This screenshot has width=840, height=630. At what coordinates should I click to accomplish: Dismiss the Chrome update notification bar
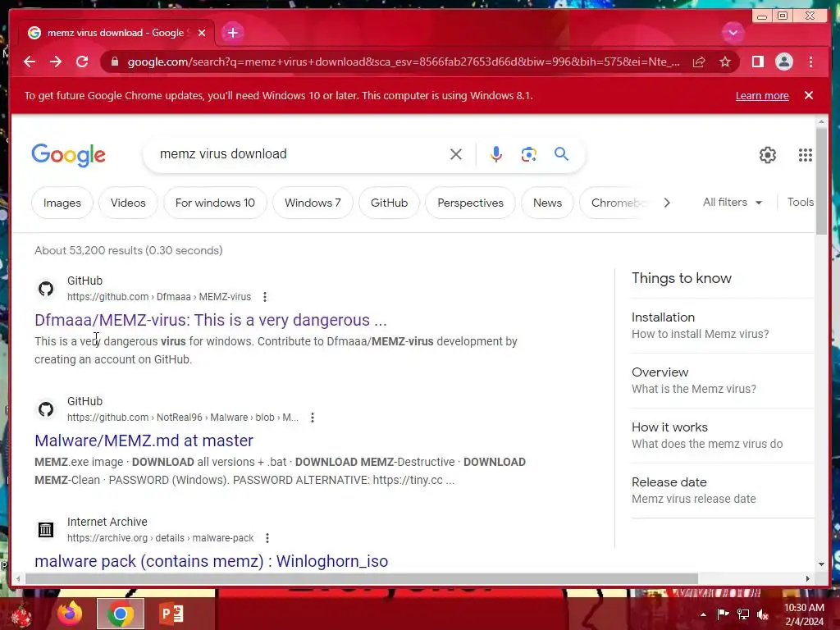click(808, 95)
